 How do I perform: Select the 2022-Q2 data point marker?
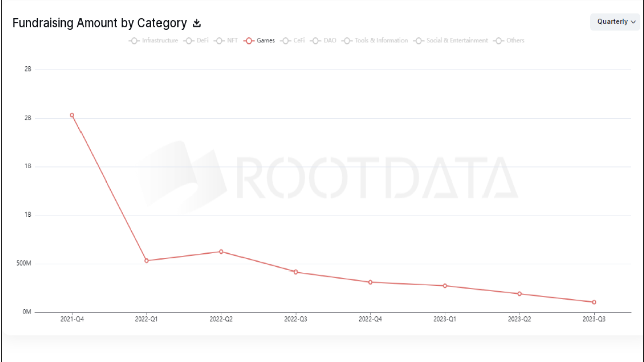[x=221, y=251]
